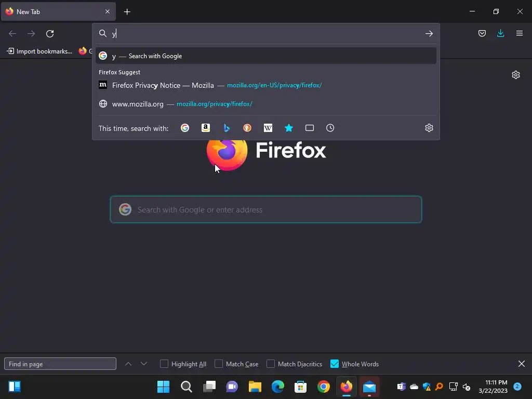Click the Search with Google or enter address box
This screenshot has width=532, height=399.
265,209
